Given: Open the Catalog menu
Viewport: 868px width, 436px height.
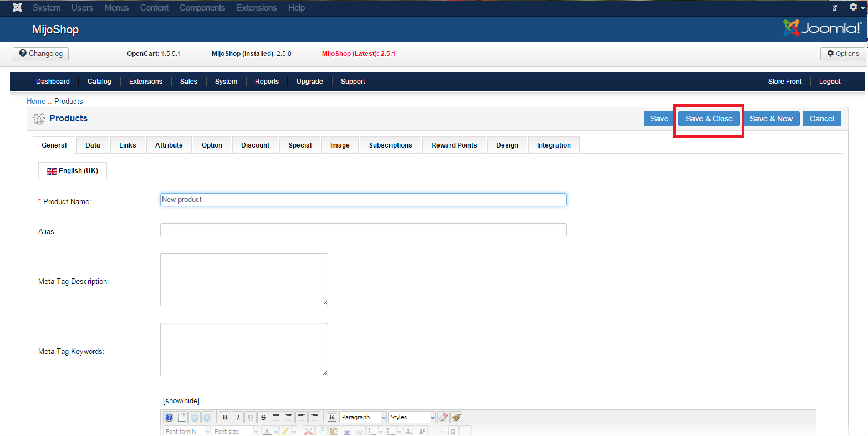Looking at the screenshot, I should click(99, 82).
